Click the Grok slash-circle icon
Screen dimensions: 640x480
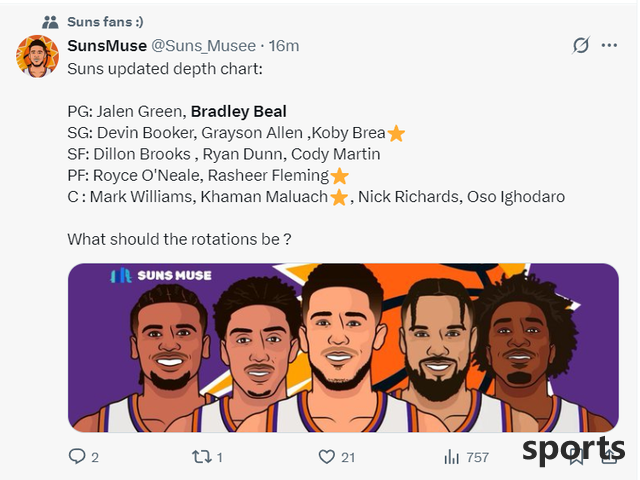click(580, 45)
